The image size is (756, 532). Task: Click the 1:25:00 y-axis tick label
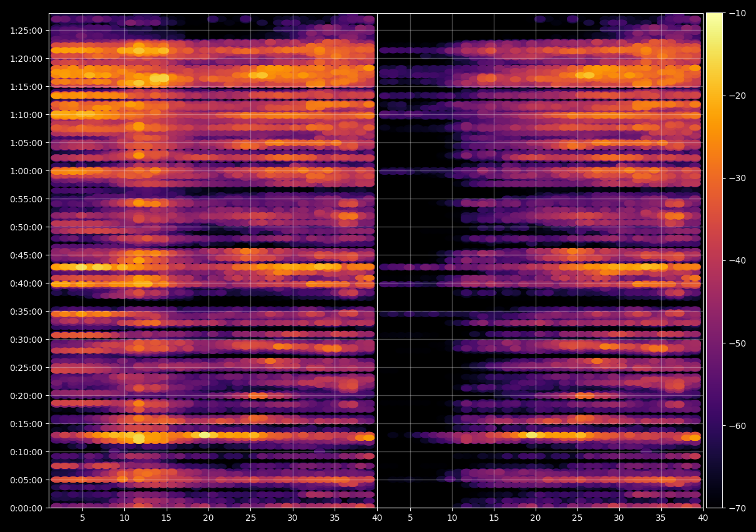[26, 30]
